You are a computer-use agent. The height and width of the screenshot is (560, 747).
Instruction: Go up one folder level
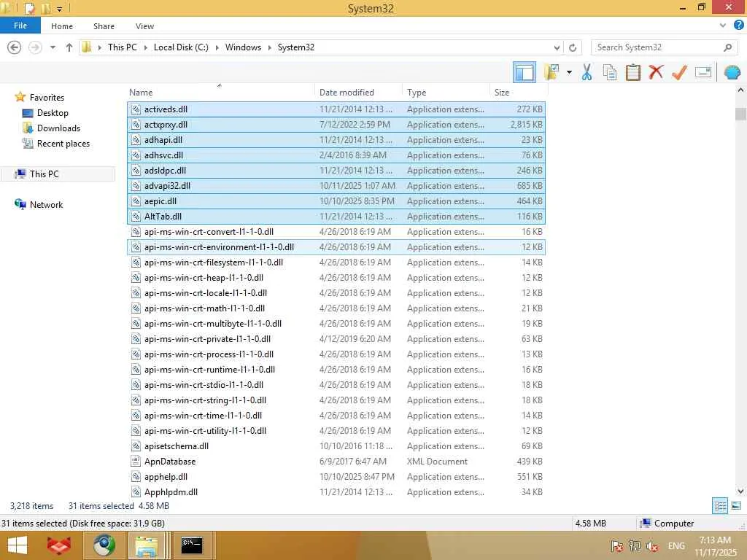coord(69,47)
